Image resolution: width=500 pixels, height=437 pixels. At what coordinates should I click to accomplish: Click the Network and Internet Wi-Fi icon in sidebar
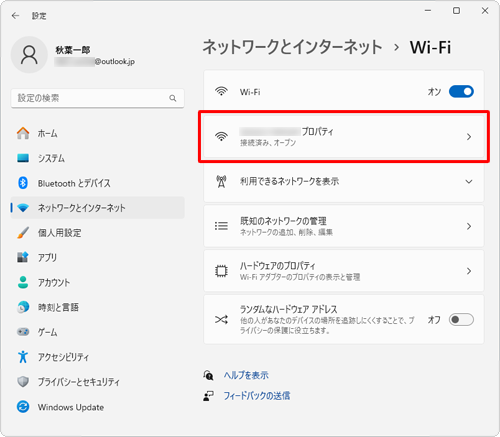click(23, 208)
